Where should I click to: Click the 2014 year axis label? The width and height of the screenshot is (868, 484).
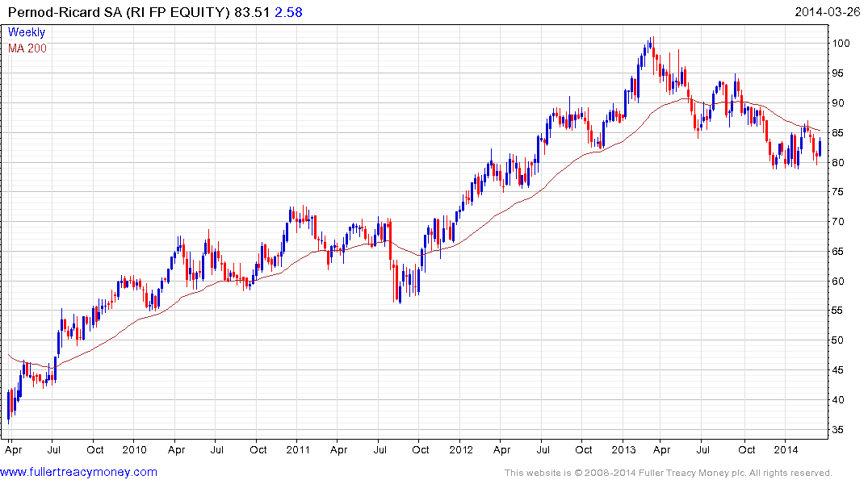tap(786, 449)
